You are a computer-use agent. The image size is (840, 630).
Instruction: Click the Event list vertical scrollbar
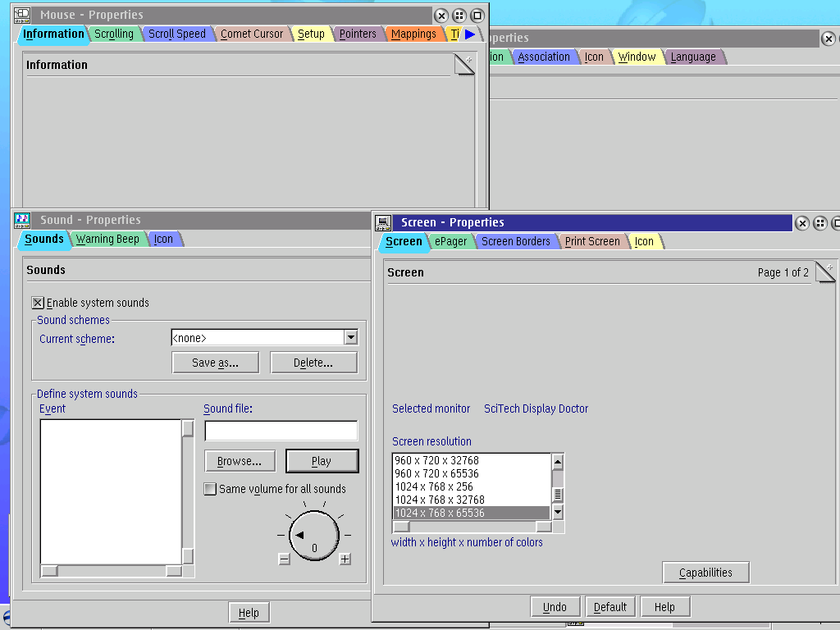(x=188, y=492)
